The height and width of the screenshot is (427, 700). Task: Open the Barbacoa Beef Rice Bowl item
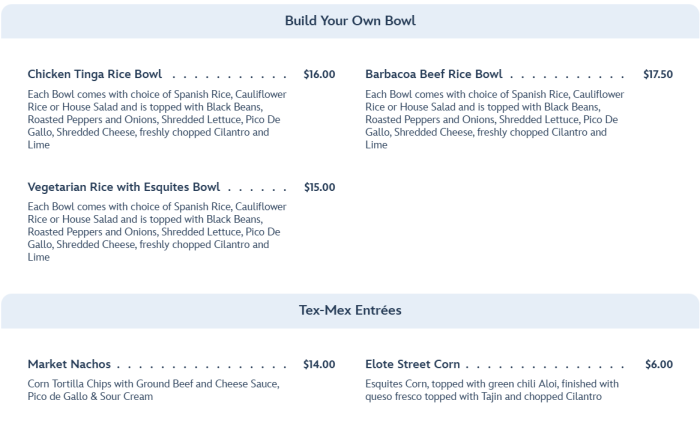pyautogui.click(x=434, y=74)
